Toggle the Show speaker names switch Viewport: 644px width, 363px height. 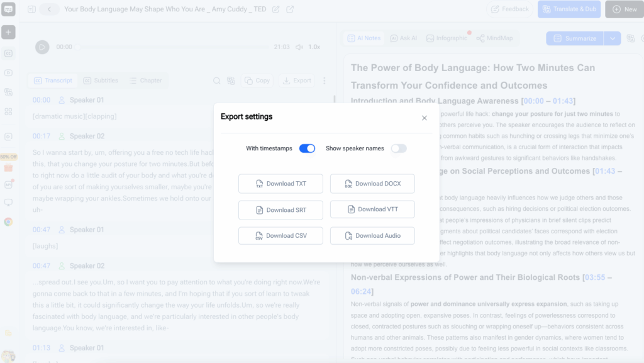[398, 148]
